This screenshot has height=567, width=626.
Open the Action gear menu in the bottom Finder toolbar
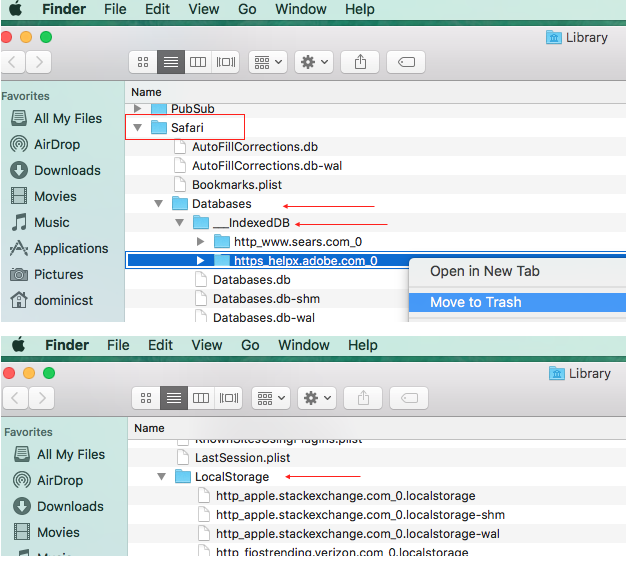(x=317, y=398)
